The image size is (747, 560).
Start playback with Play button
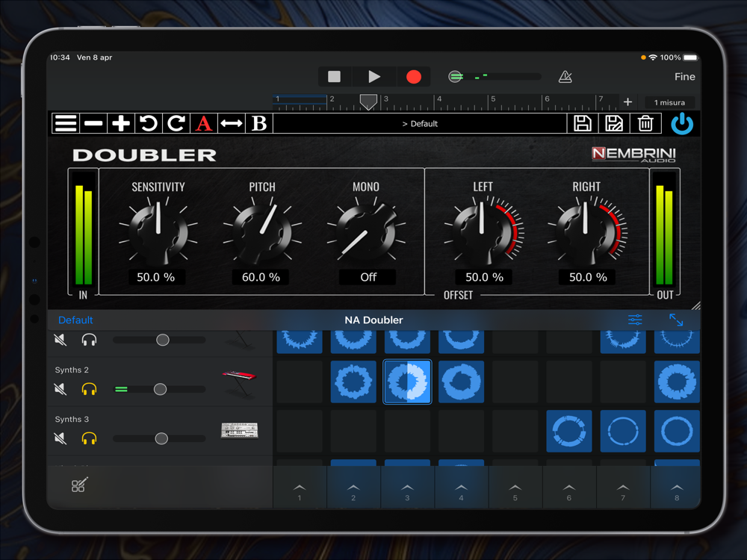pyautogui.click(x=374, y=77)
